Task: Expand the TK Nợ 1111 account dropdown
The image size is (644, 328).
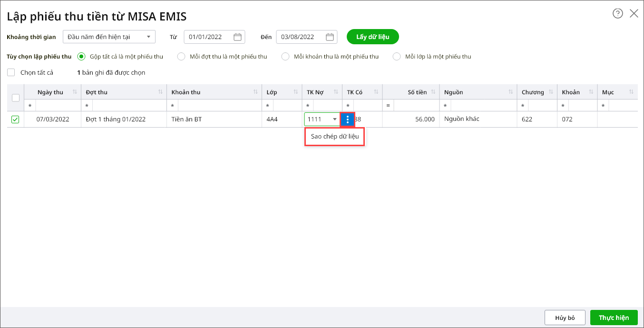Action: click(x=335, y=119)
